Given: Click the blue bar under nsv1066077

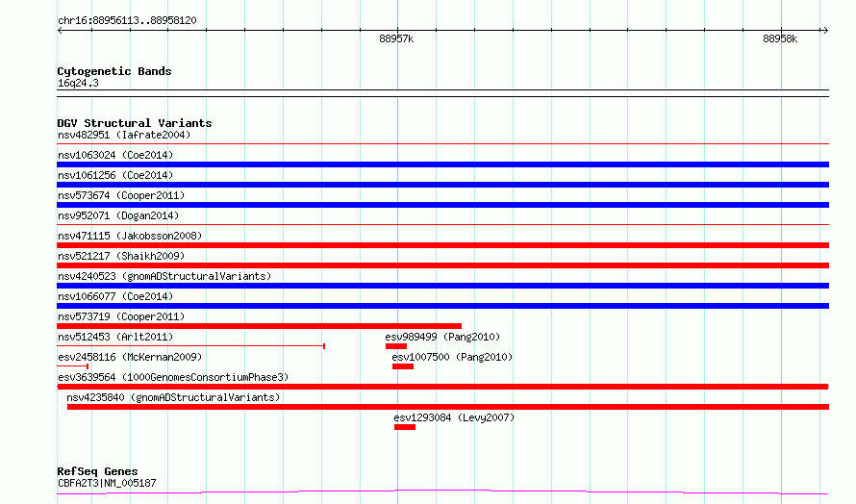Looking at the screenshot, I should click(x=442, y=306).
